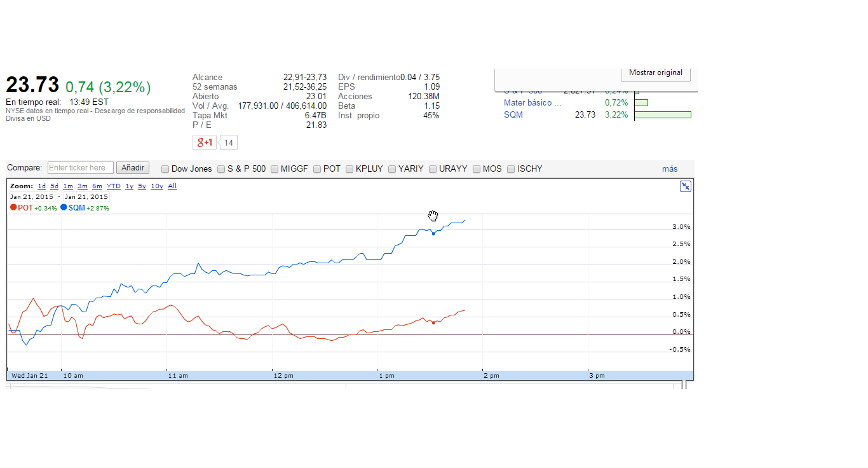Choose the 1m zoom range
Screen dimensions: 868x468
coord(68,186)
